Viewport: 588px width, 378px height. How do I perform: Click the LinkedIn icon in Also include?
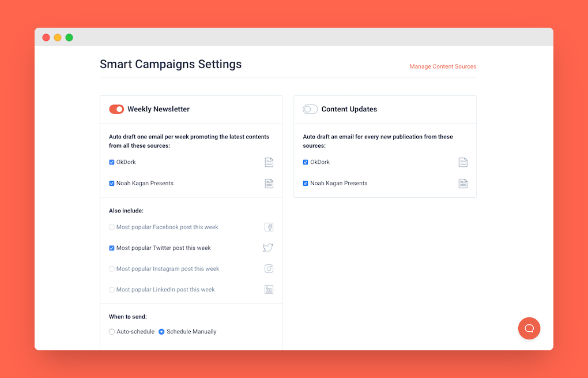(x=269, y=290)
